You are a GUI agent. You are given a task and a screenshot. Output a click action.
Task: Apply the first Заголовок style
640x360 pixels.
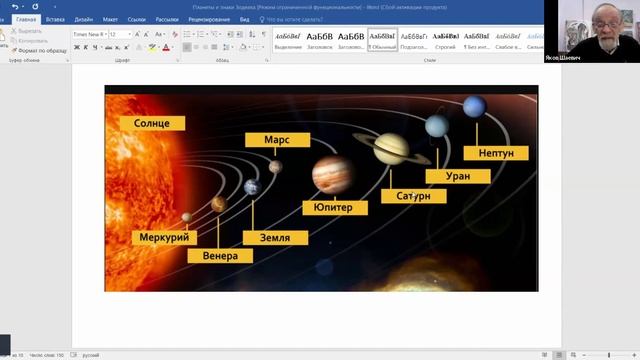320,40
